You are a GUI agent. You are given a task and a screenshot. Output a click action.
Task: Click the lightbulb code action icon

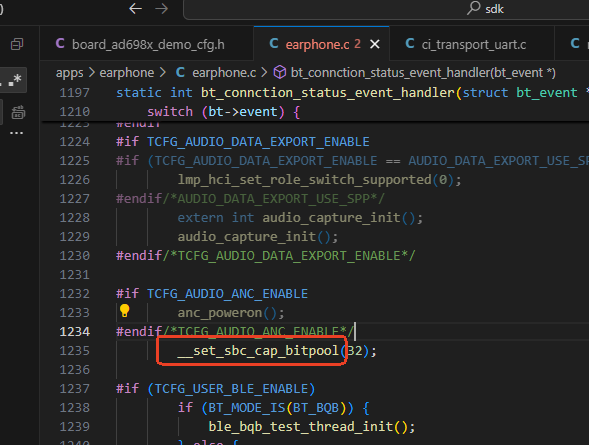point(124,311)
